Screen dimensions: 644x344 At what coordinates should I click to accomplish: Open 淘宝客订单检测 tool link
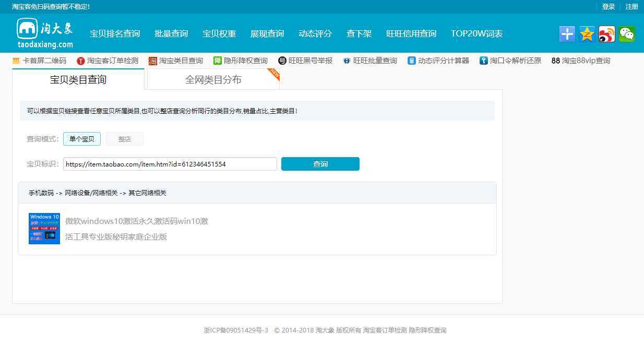(113, 61)
